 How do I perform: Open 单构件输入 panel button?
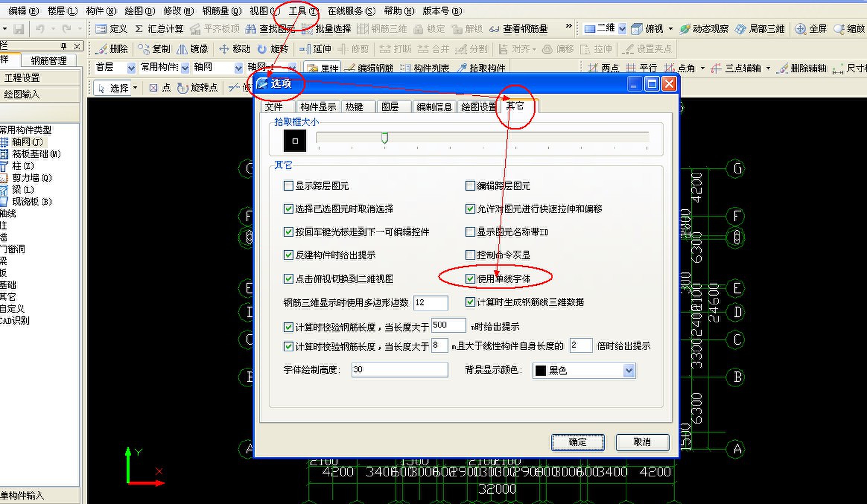point(39,495)
